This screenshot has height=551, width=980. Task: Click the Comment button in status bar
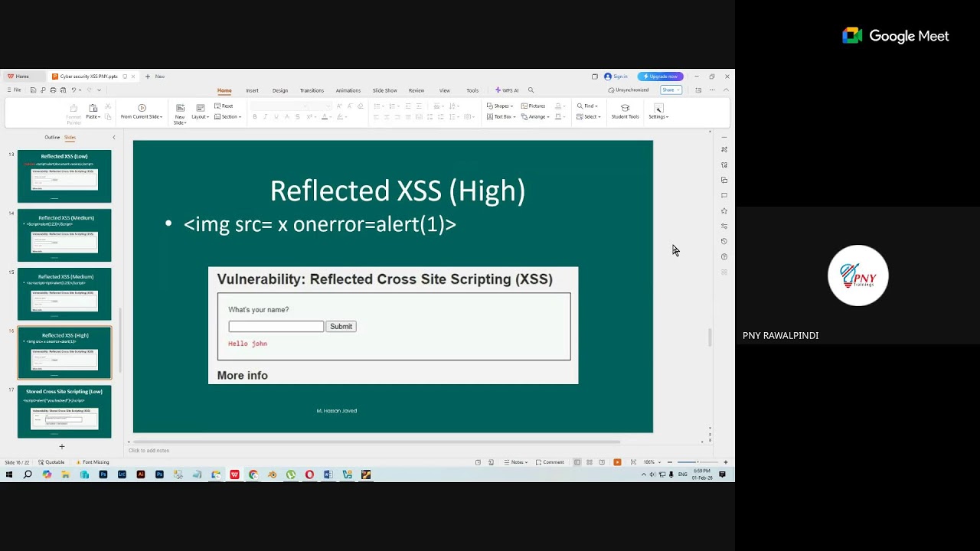(x=550, y=462)
